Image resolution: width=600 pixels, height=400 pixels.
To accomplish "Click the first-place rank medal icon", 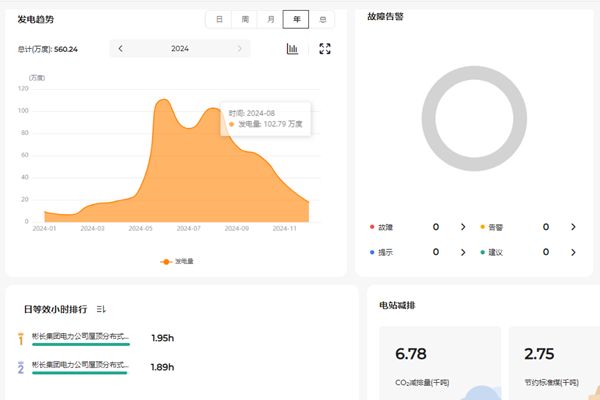I will [20, 339].
